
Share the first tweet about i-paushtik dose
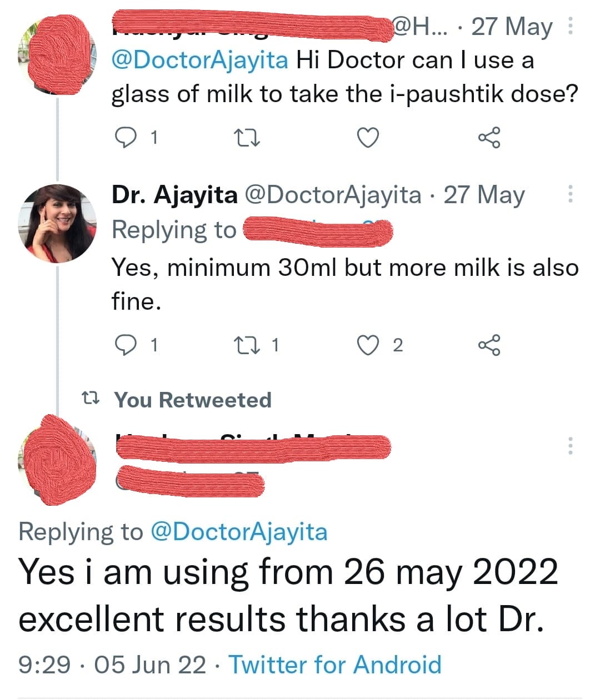point(489,137)
